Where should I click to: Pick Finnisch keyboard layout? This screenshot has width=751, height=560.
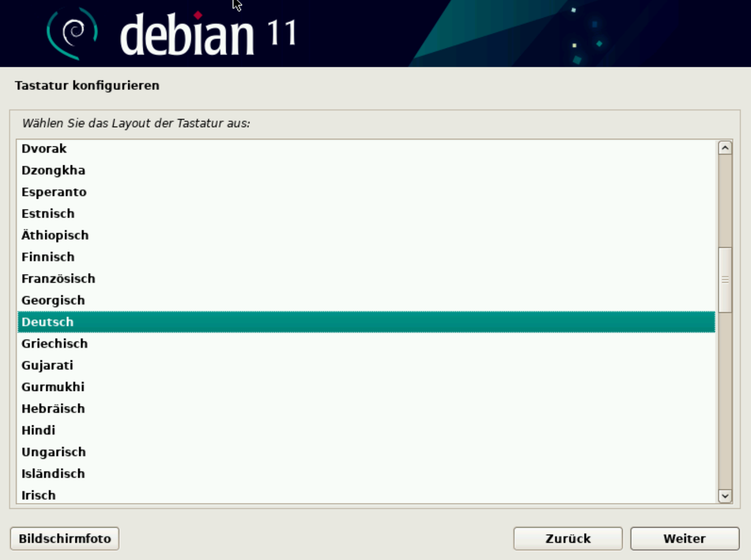(366, 257)
